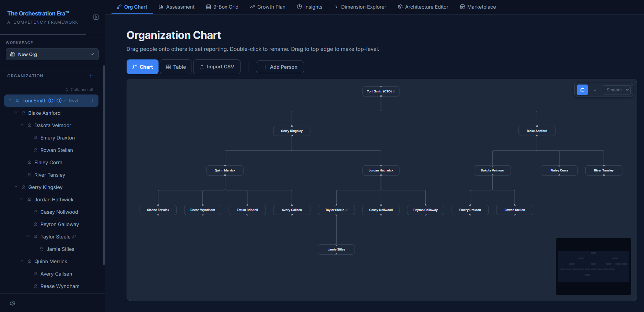Toggle the minimap view button

[x=582, y=90]
